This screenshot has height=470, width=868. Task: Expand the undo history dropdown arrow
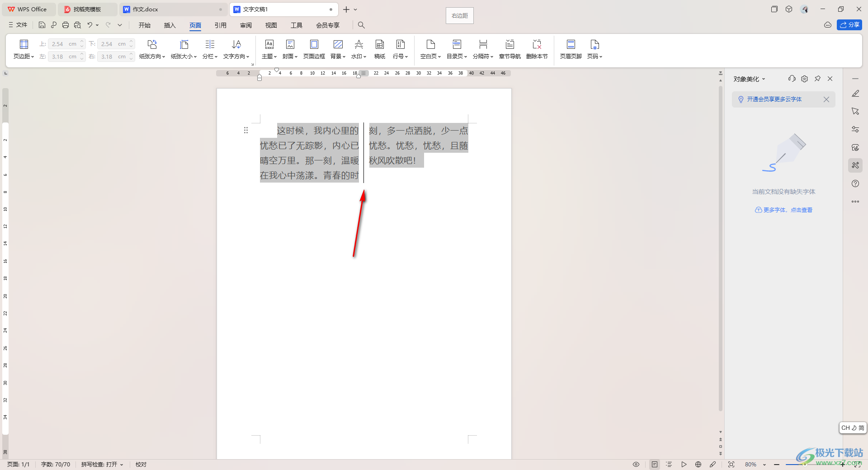(x=97, y=25)
